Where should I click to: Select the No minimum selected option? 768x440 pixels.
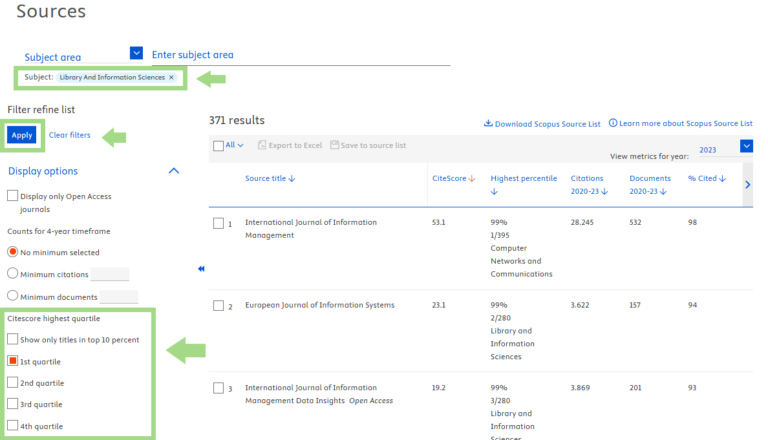(x=12, y=252)
